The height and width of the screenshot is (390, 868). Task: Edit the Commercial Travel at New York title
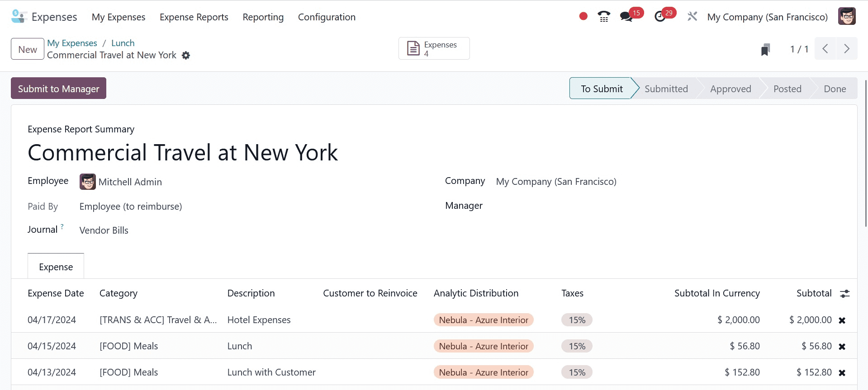[x=183, y=153]
